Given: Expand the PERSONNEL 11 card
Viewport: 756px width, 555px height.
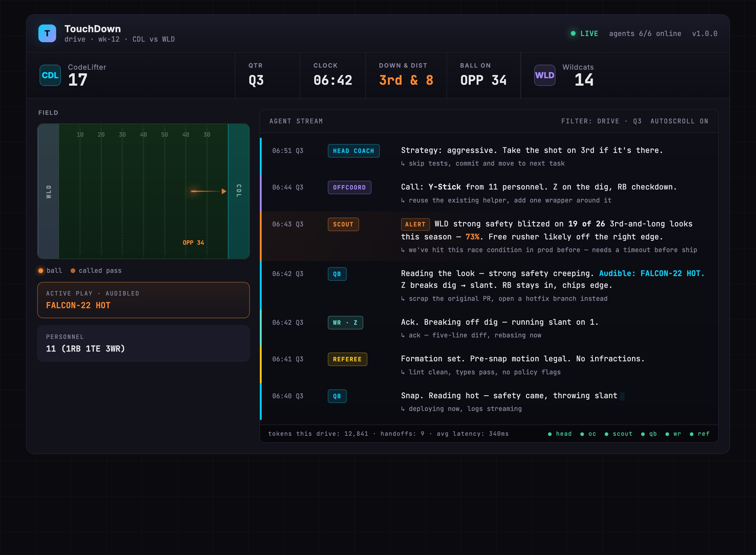Looking at the screenshot, I should tap(144, 343).
